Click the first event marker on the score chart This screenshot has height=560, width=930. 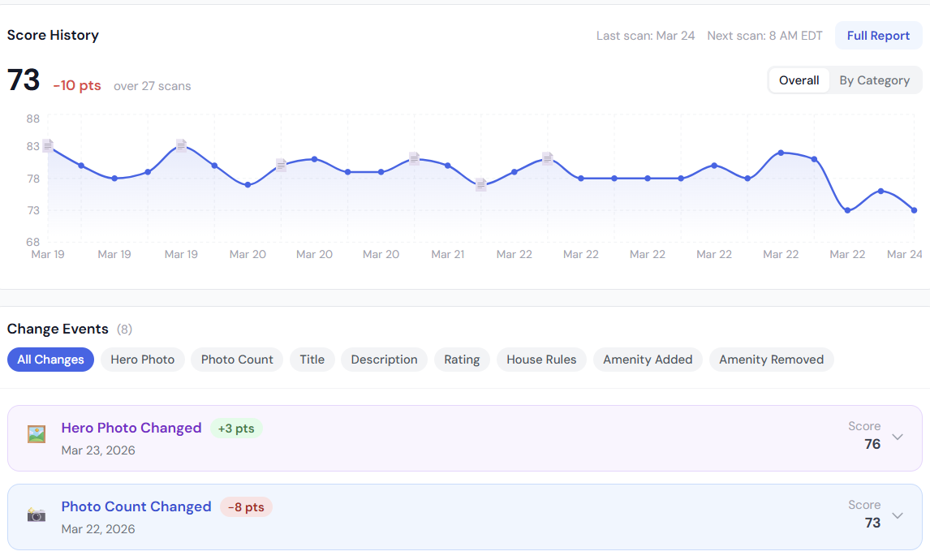point(48,144)
